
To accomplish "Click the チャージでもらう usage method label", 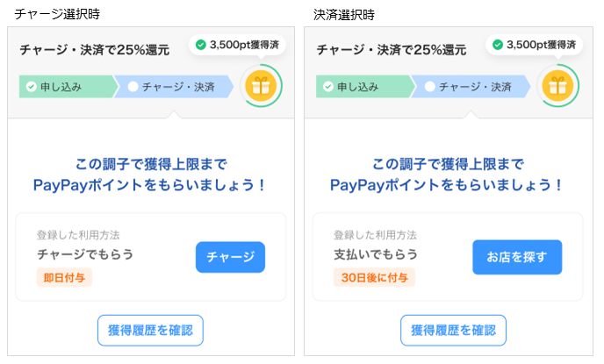I will tap(85, 254).
